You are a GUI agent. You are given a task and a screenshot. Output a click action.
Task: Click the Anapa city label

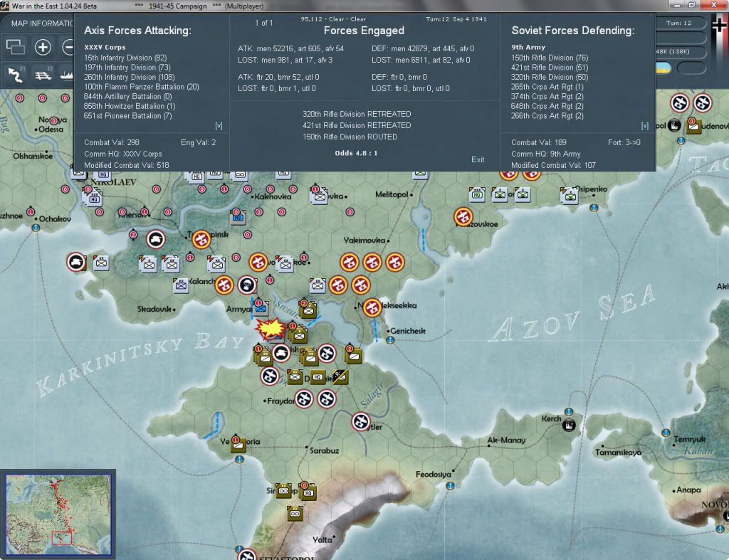(688, 490)
